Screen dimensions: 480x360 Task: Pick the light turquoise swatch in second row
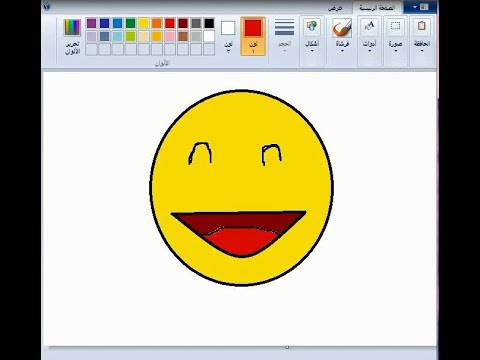point(117,36)
